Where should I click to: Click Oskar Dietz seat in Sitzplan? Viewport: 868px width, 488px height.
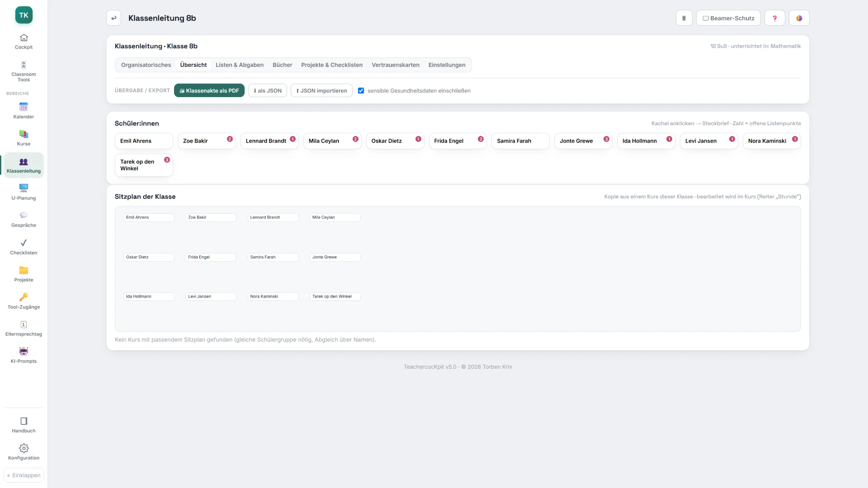coord(149,257)
